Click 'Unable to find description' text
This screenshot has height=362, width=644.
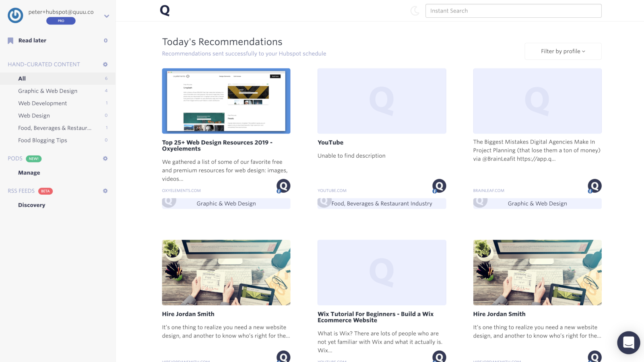click(351, 156)
